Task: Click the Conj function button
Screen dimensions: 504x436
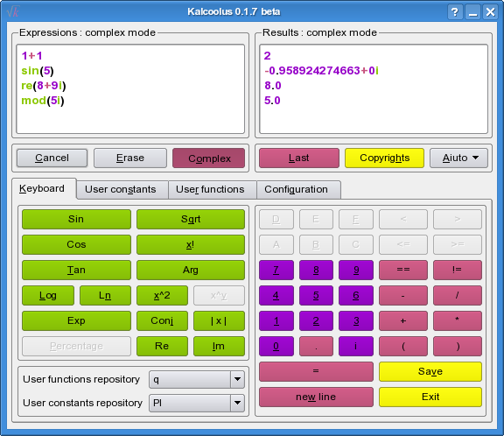Action: point(162,320)
